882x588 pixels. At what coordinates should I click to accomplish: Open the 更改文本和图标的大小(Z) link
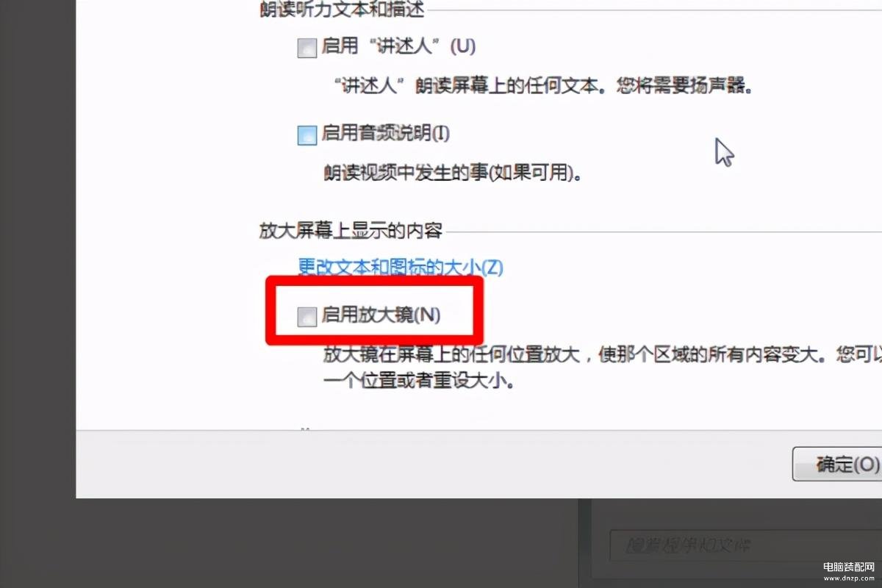pos(401,267)
